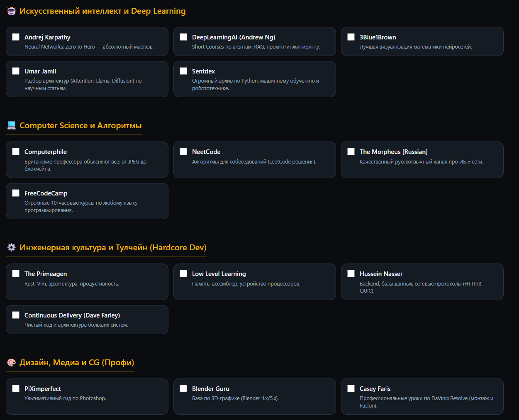This screenshot has width=519, height=420.
Task: Click the palette icon next to Дизайн, Медиа
Action: [12, 362]
